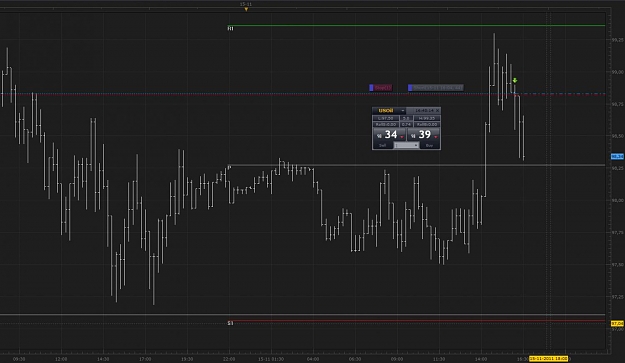625x363 pixels.
Task: Click the spread value in the trade widget
Action: coord(406,118)
